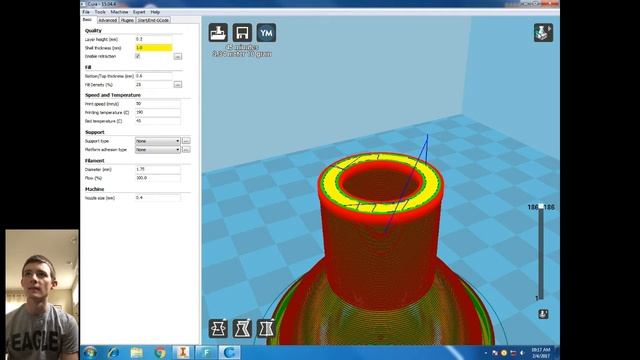
Task: Switch to the F app in the taskbar
Action: [x=206, y=352]
